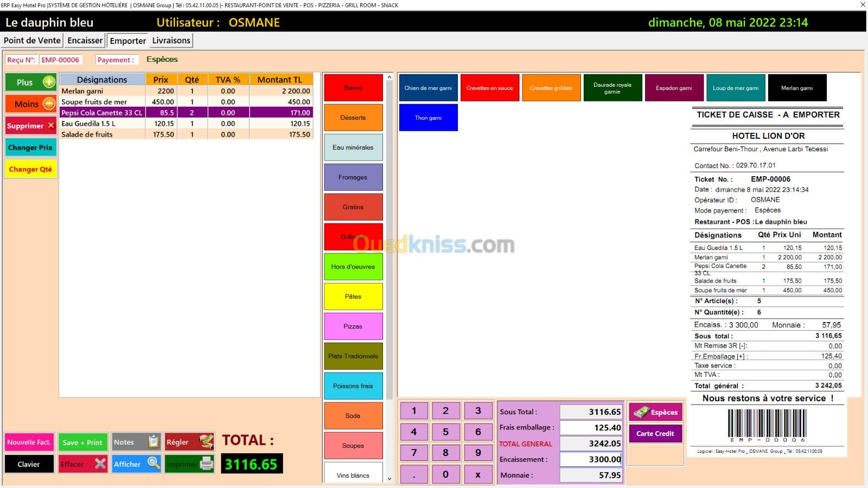Add the Thon garni dish

click(x=428, y=118)
